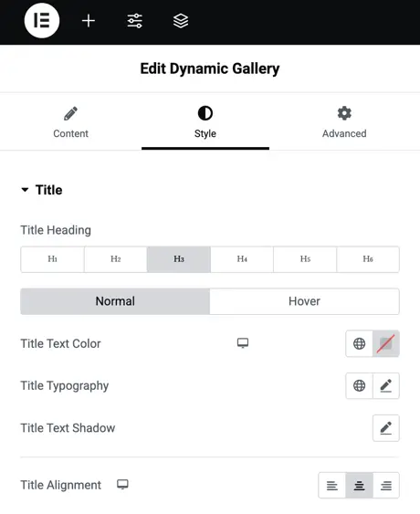
Task: Select the Hover state button
Action: coord(304,301)
